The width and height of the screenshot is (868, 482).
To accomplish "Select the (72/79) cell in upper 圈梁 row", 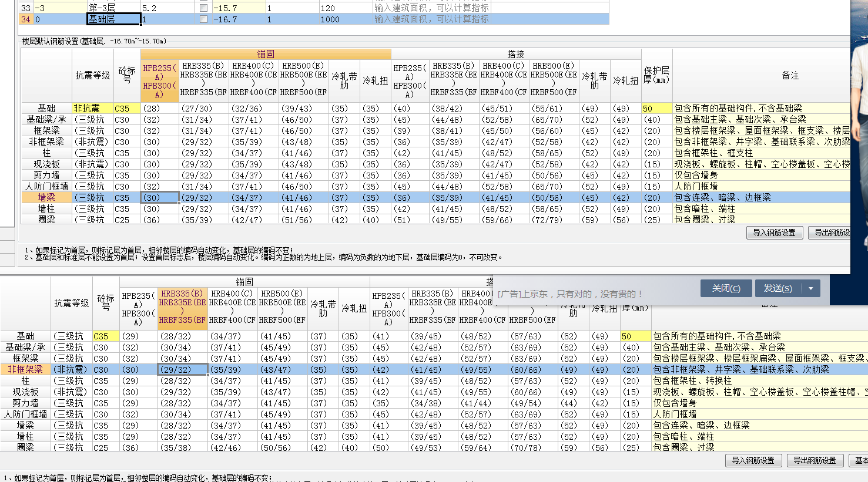I will [x=554, y=220].
